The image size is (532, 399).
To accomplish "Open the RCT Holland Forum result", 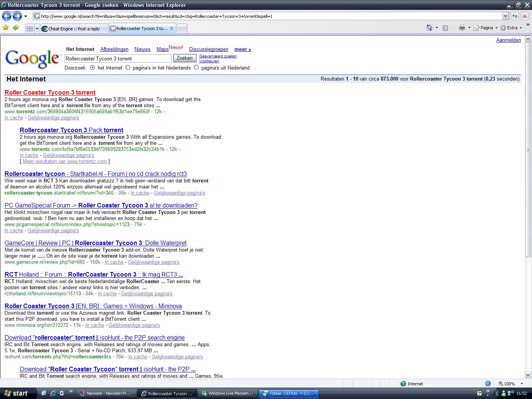I will tap(94, 274).
